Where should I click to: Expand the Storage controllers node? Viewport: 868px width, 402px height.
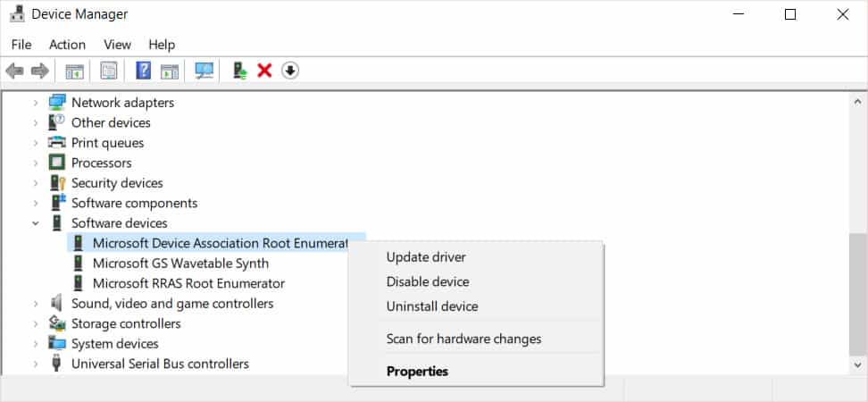pyautogui.click(x=36, y=323)
